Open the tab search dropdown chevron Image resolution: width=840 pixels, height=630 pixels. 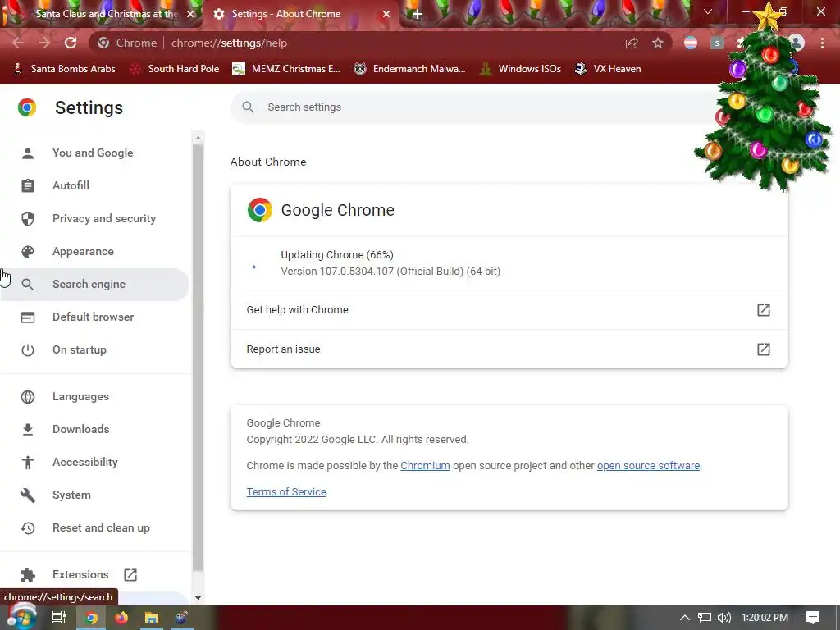[x=708, y=11]
